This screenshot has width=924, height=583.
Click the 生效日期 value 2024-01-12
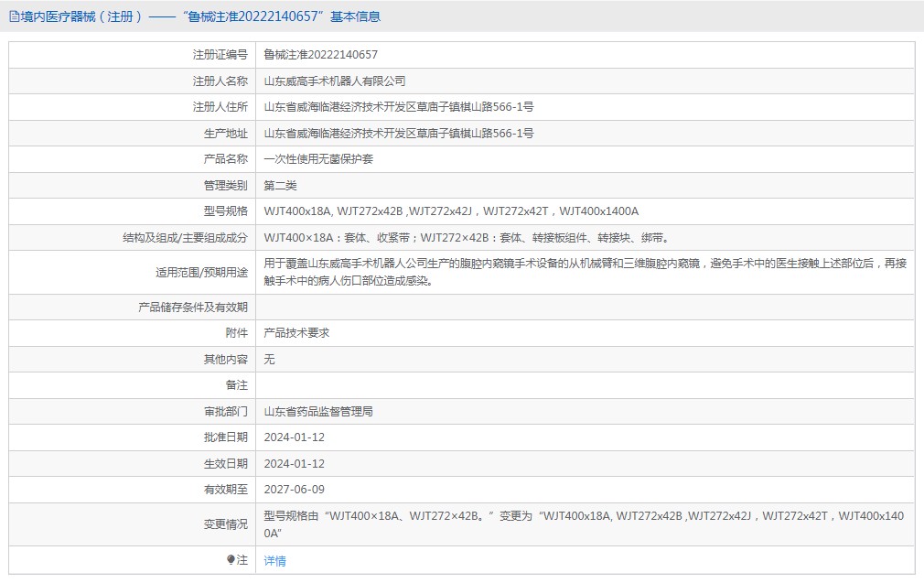point(294,464)
